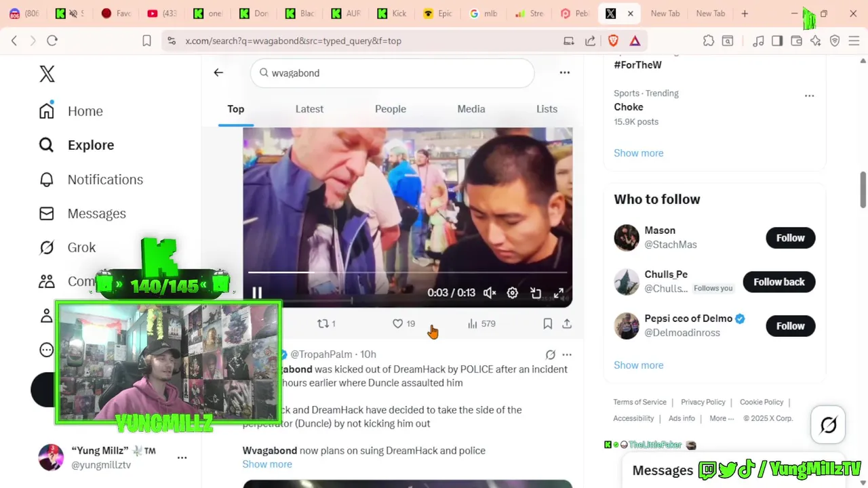This screenshot has width=868, height=488.
Task: Bookmark the video post
Action: pyautogui.click(x=548, y=324)
